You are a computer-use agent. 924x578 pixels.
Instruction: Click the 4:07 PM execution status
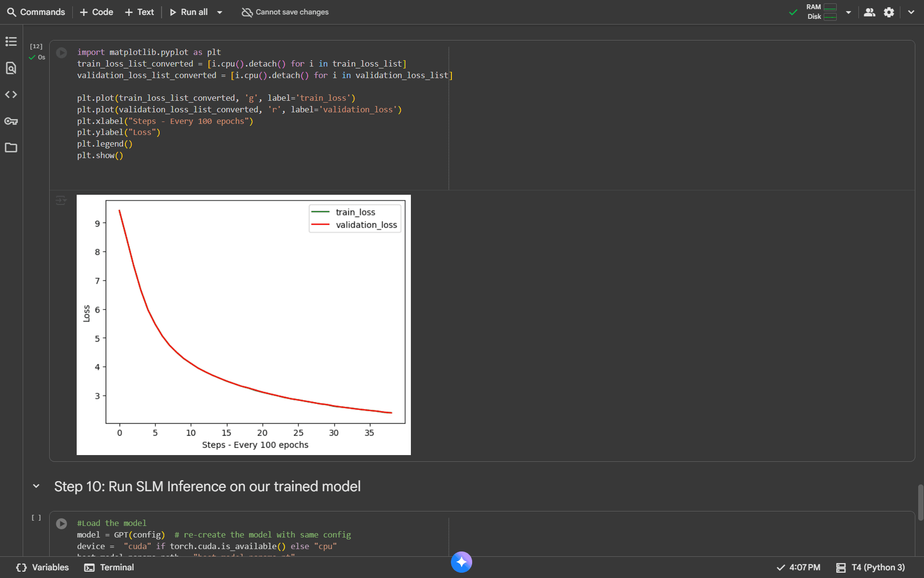798,567
